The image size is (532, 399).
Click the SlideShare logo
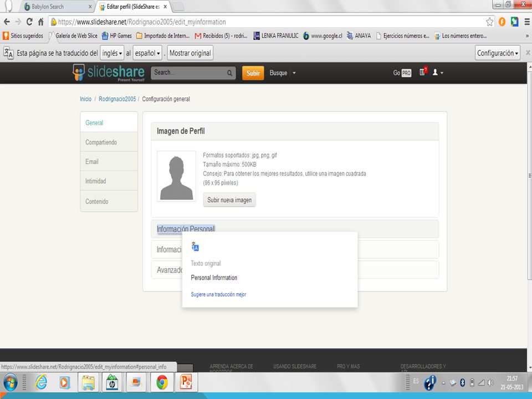pyautogui.click(x=109, y=73)
